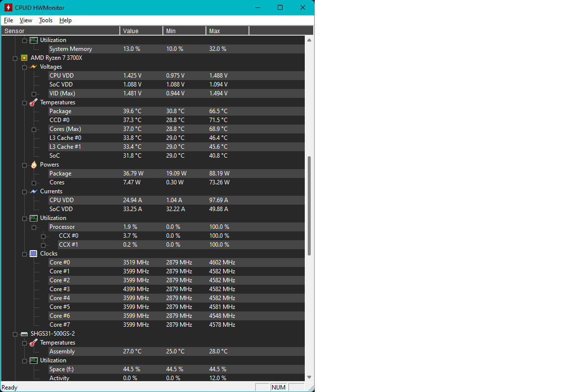
Task: Click the Max column header
Action: (227, 31)
